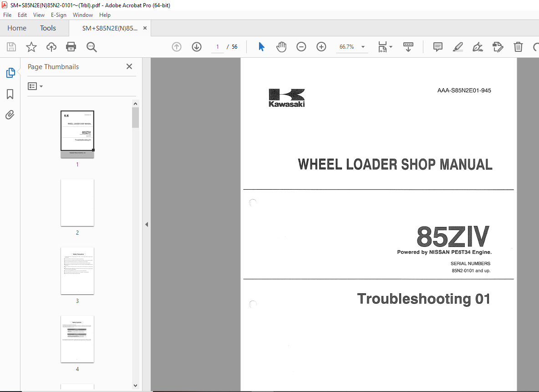
Task: Open the Window menu
Action: pyautogui.click(x=83, y=15)
